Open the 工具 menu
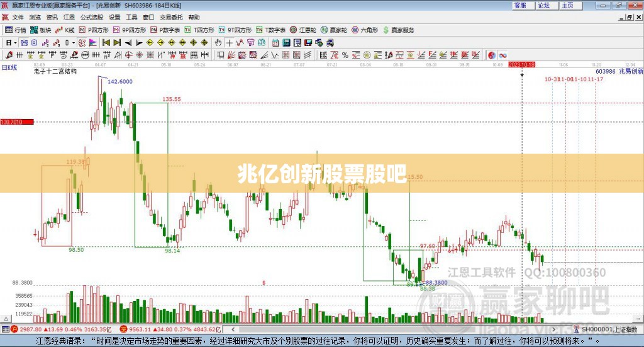644x347 pixels. pyautogui.click(x=131, y=17)
